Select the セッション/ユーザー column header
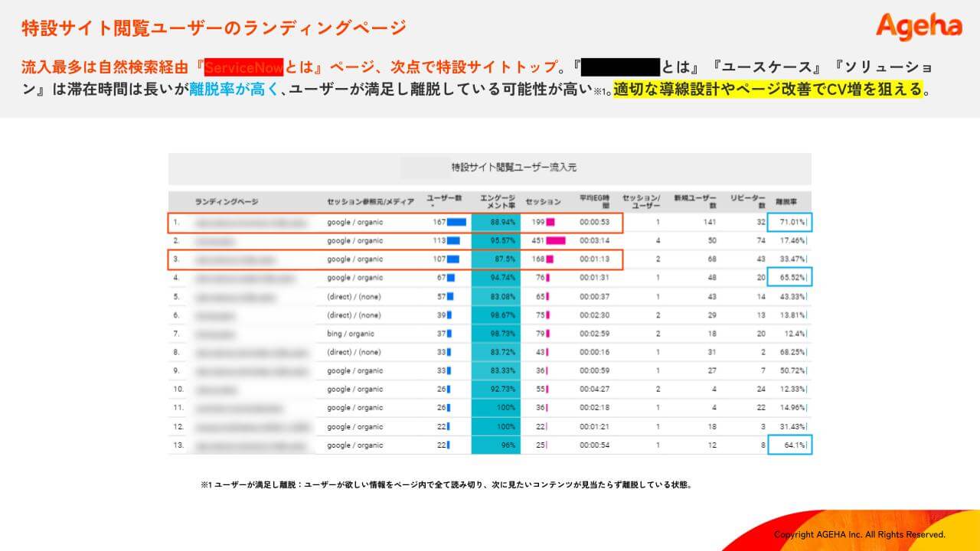The height and width of the screenshot is (551, 980). (x=640, y=201)
